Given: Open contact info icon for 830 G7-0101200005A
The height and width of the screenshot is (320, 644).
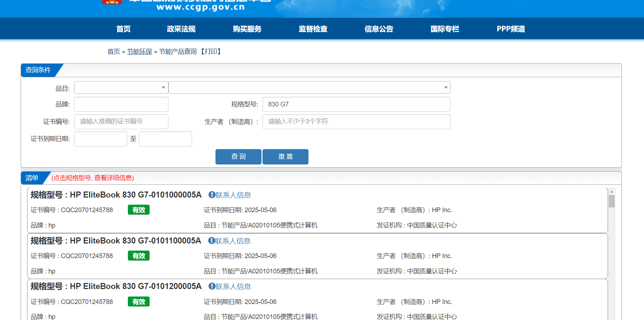Looking at the screenshot, I should tap(212, 286).
